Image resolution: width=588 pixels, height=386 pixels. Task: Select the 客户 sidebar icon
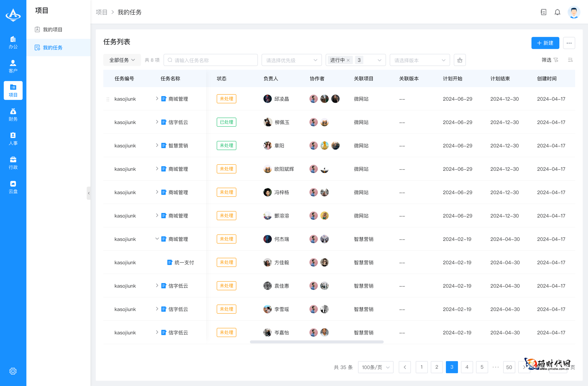(13, 66)
